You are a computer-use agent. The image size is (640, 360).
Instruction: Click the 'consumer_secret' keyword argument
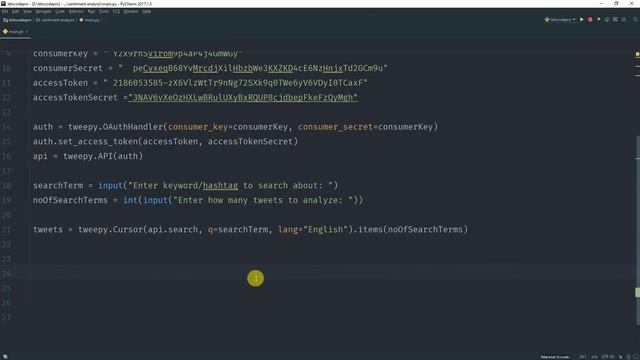(x=335, y=127)
